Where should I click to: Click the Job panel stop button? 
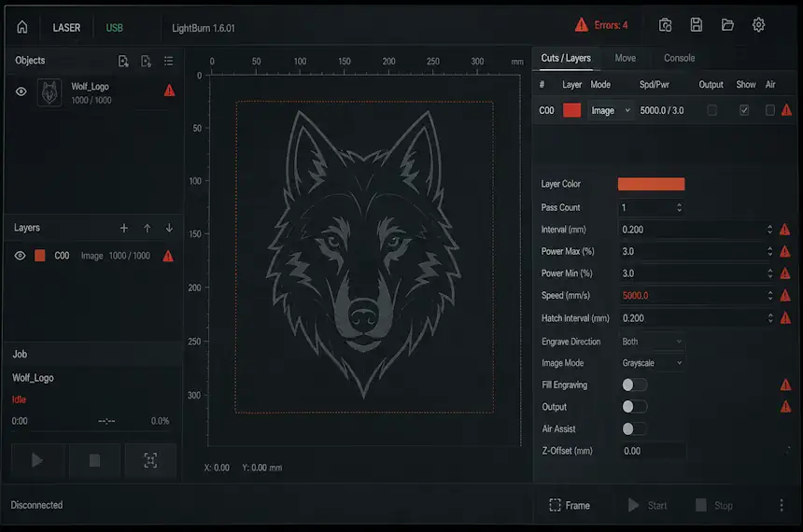click(x=94, y=460)
